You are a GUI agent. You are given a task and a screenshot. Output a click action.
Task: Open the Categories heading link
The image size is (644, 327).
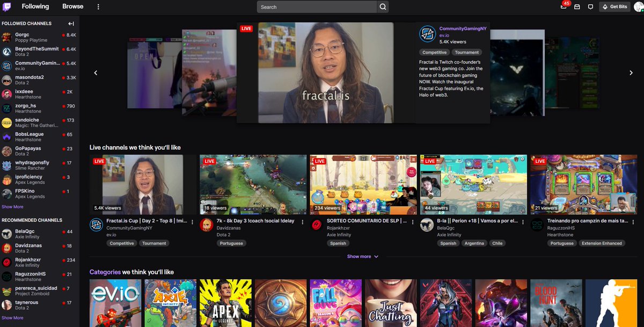(105, 272)
